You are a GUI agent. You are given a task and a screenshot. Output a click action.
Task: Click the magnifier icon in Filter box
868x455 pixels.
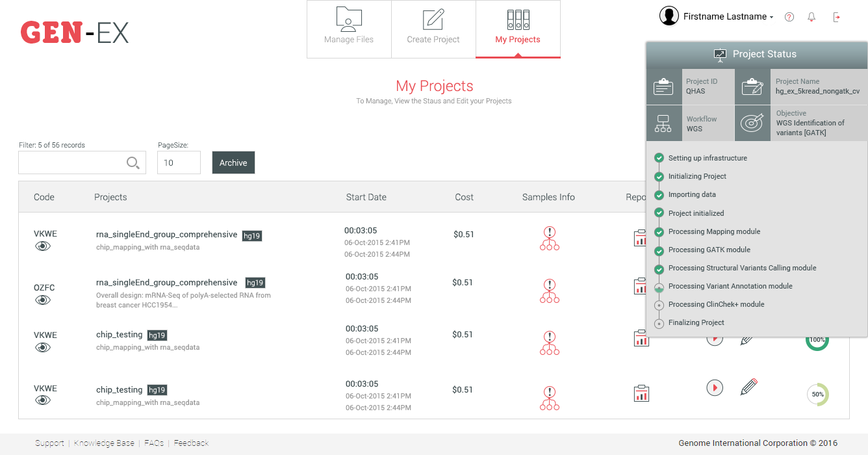click(x=133, y=163)
